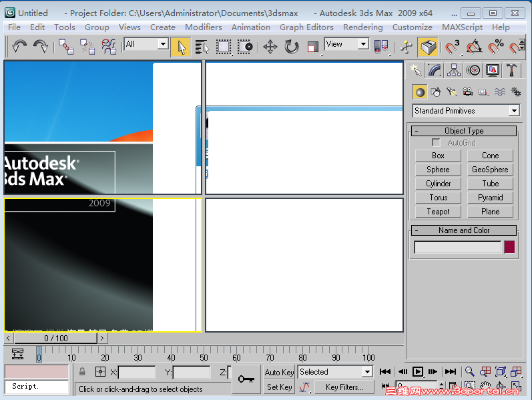The height and width of the screenshot is (400, 532).
Task: Select the Lights category icon
Action: (x=452, y=92)
